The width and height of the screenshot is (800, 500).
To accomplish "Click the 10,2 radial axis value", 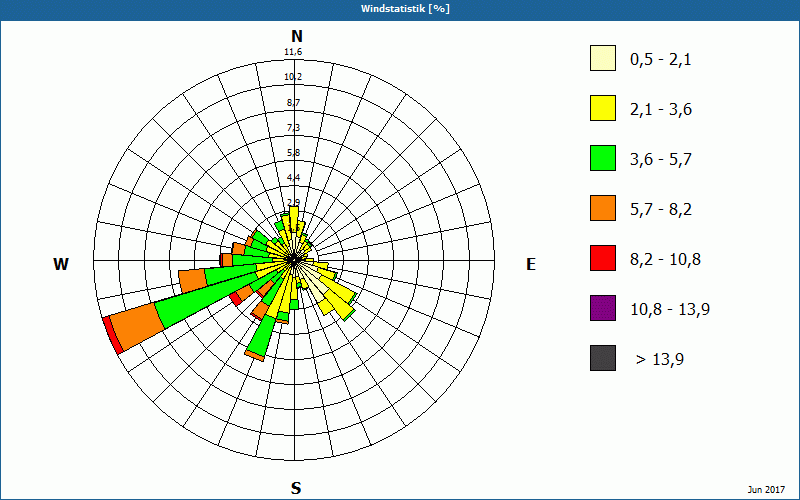I will click(293, 77).
